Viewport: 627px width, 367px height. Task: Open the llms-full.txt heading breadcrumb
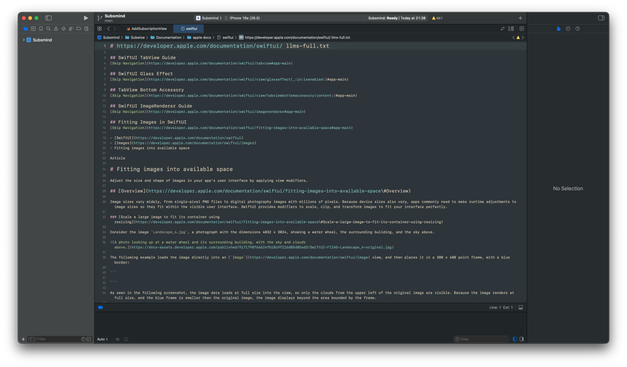click(x=295, y=38)
